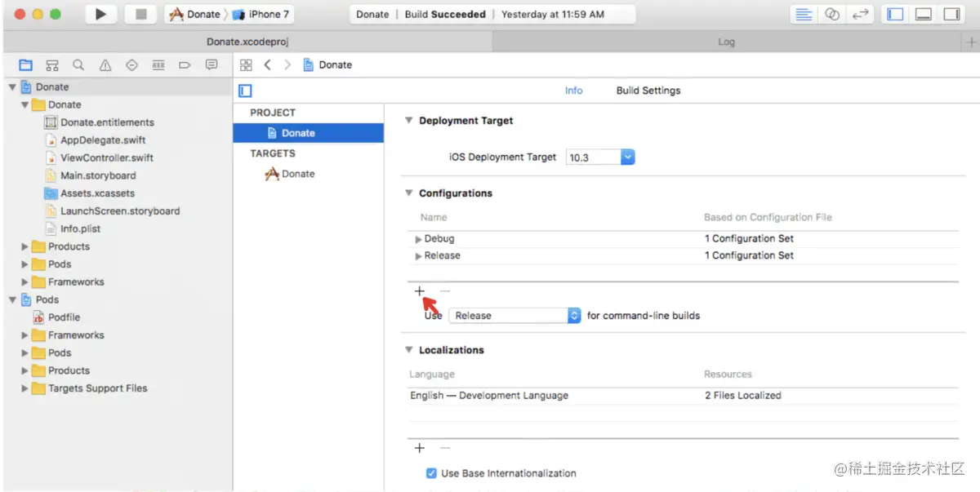Collapse the Configurations section
Screen dimensions: 980x492
coord(409,193)
